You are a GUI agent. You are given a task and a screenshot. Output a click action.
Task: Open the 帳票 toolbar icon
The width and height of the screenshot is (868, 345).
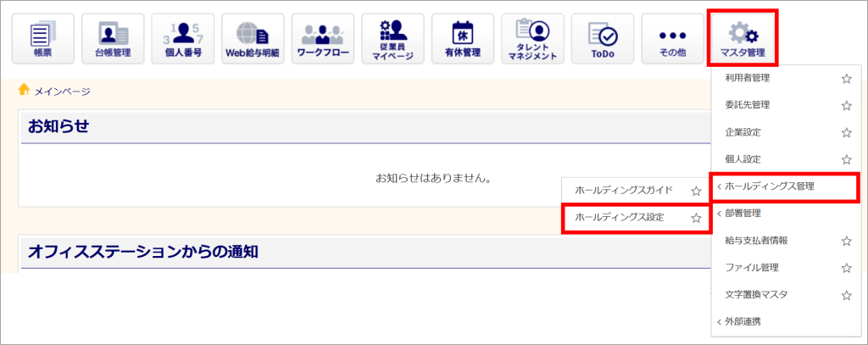coord(42,39)
